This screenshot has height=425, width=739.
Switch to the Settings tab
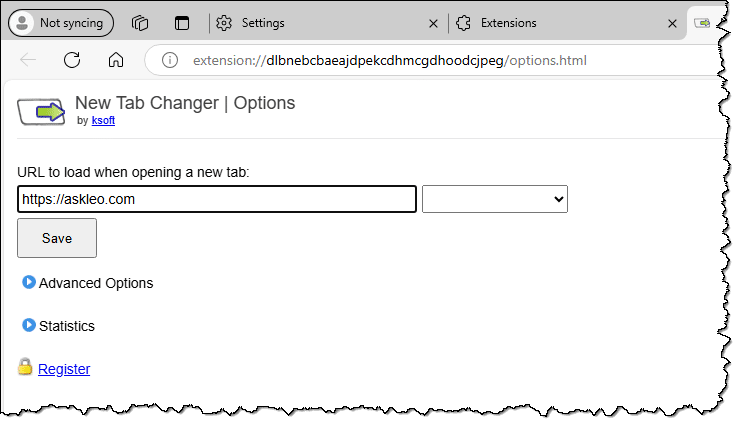(x=300, y=23)
